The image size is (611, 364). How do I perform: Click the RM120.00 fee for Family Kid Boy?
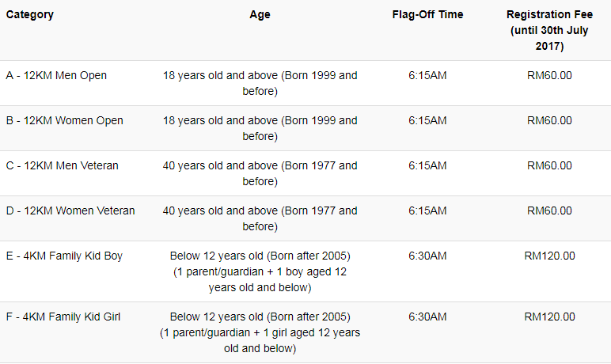549,256
